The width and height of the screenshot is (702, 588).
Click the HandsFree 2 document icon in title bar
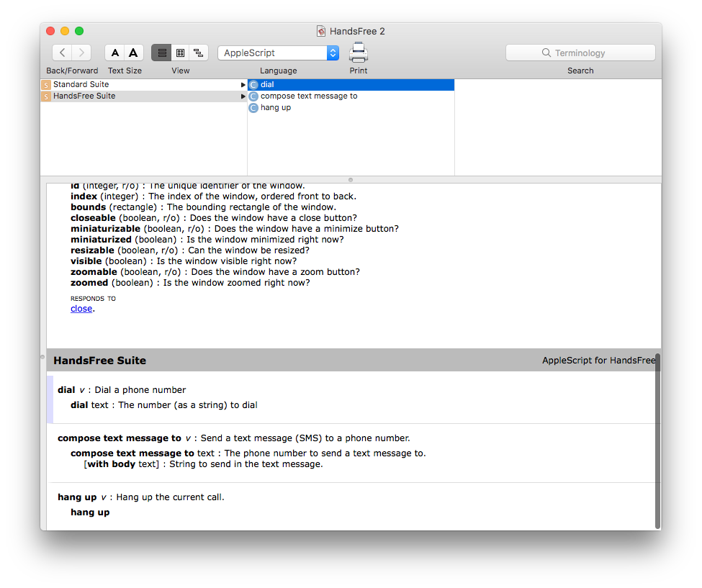pyautogui.click(x=321, y=31)
